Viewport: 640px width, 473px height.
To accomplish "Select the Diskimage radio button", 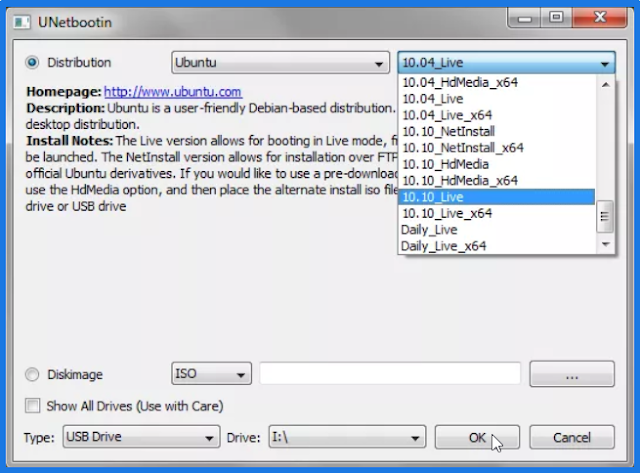I will point(32,374).
